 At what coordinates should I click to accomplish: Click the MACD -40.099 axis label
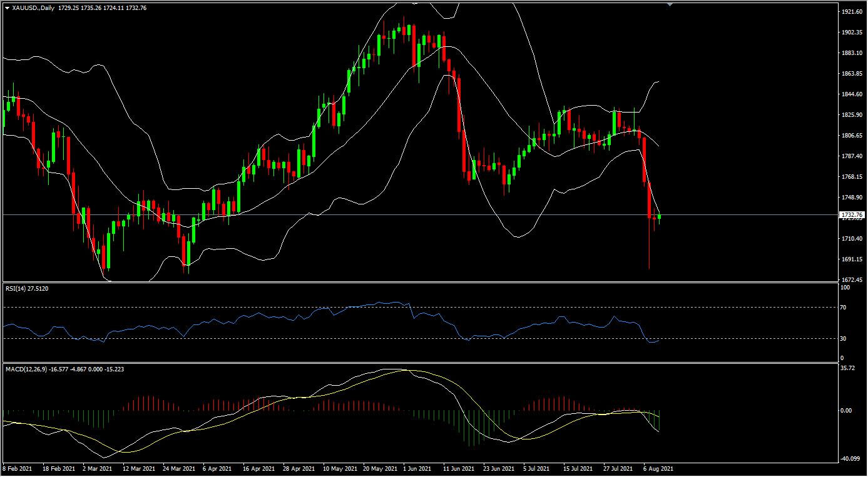click(849, 459)
